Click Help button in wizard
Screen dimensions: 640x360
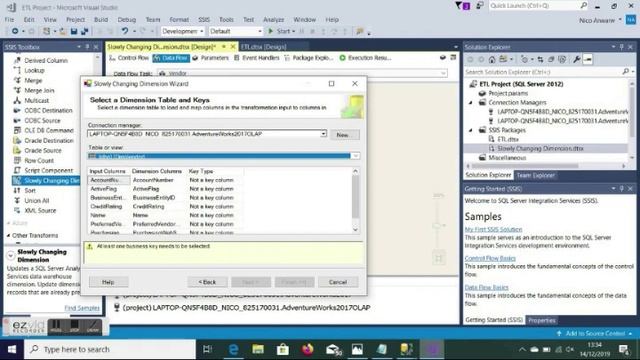click(x=108, y=282)
